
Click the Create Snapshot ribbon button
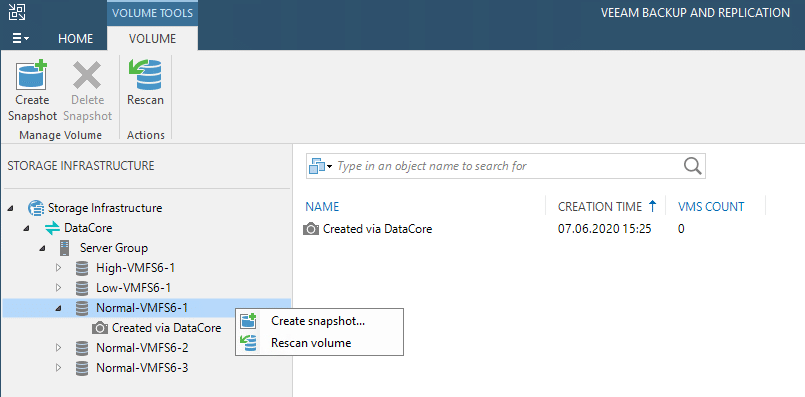click(32, 91)
